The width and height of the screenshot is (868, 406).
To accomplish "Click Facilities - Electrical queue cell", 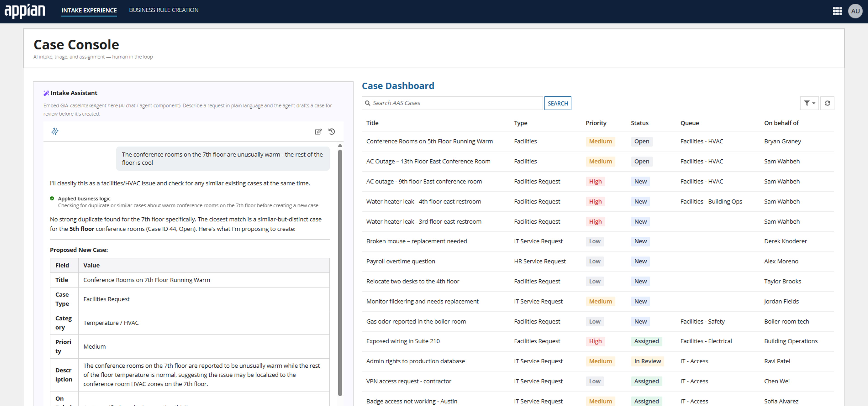I will (706, 341).
